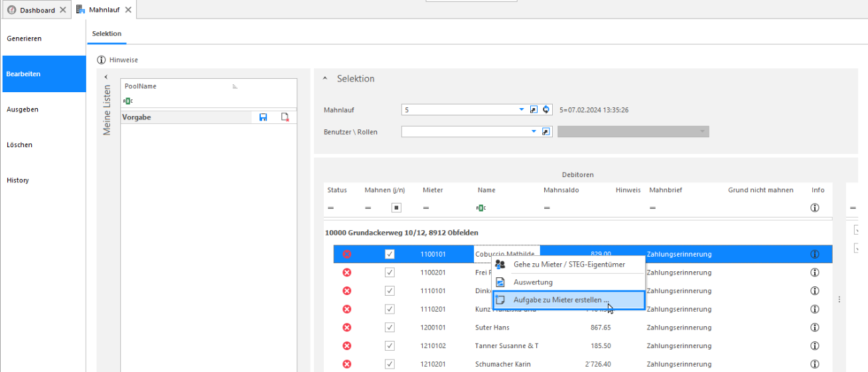Viewport: 868px width, 372px height.
Task: Select the Selektion tab
Action: pyautogui.click(x=107, y=34)
